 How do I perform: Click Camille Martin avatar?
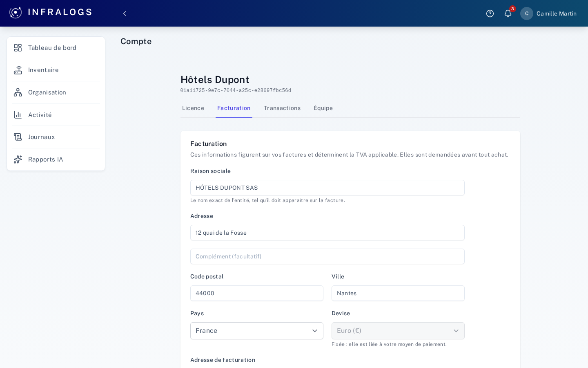pos(527,13)
